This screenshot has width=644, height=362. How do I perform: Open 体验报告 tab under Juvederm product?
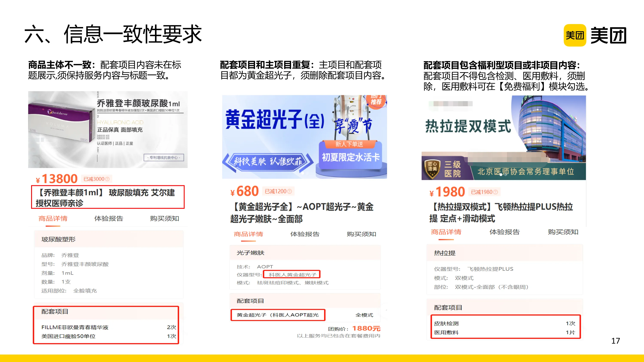tap(109, 219)
